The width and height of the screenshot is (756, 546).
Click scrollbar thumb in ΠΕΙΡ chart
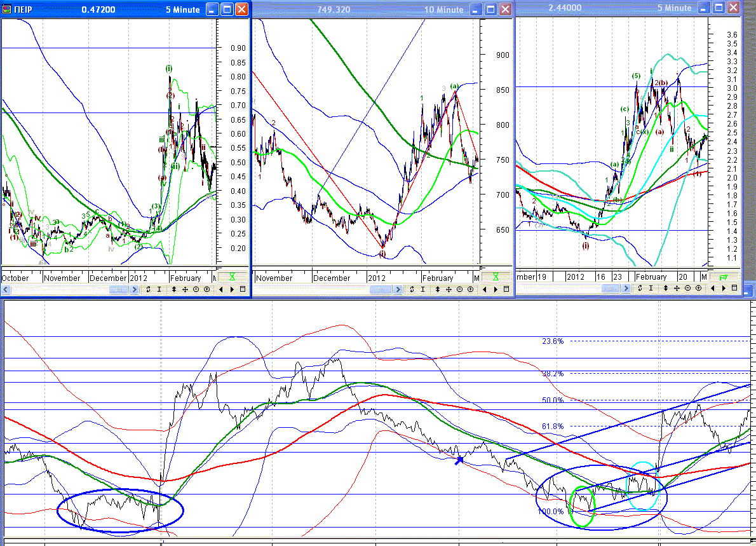pyautogui.click(x=118, y=289)
